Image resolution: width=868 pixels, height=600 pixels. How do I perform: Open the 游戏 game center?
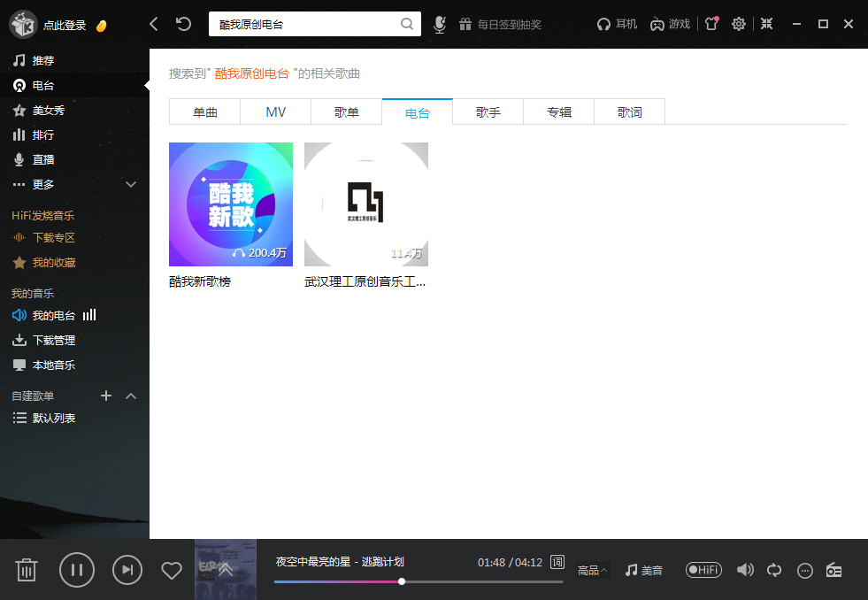click(x=669, y=24)
